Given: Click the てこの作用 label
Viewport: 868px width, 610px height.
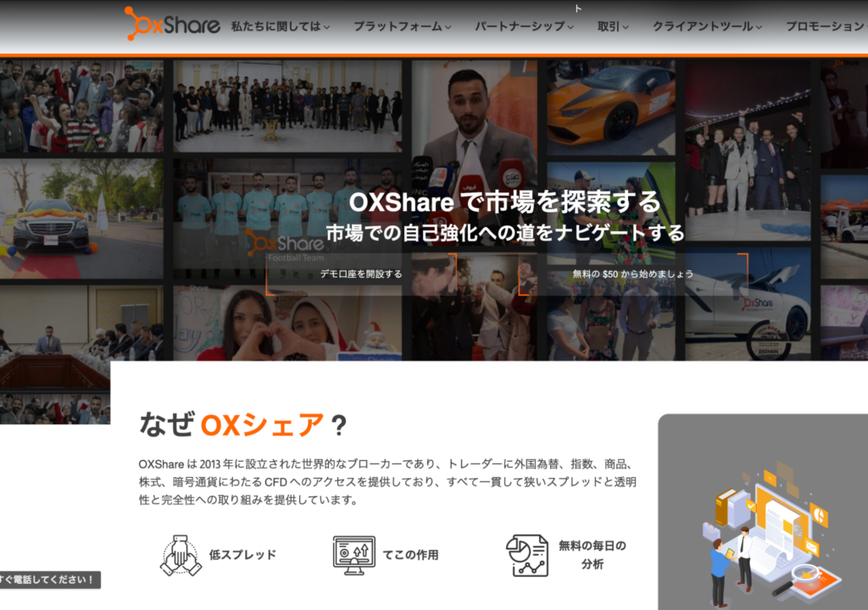Looking at the screenshot, I should click(x=410, y=555).
